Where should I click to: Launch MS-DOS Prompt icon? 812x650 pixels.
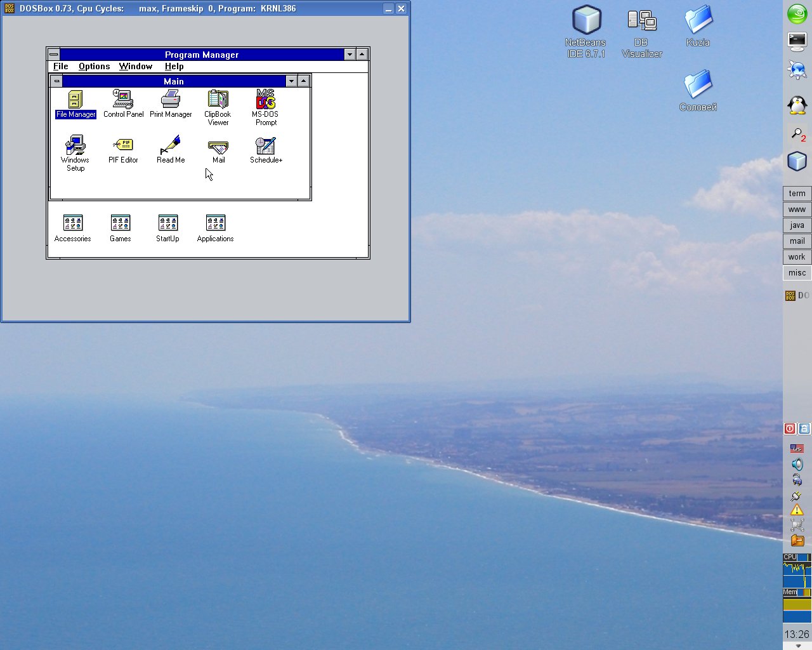point(266,108)
